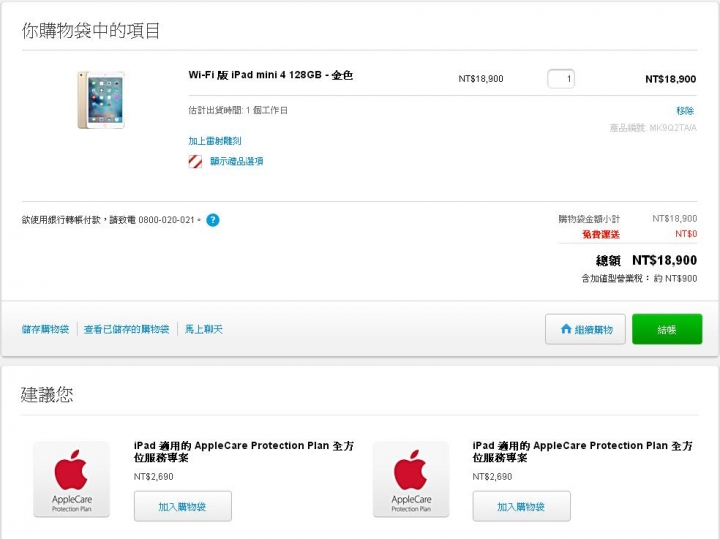The width and height of the screenshot is (720, 539).
Task: Click the 購物袋金額小計 subtotal label
Action: 589,219
